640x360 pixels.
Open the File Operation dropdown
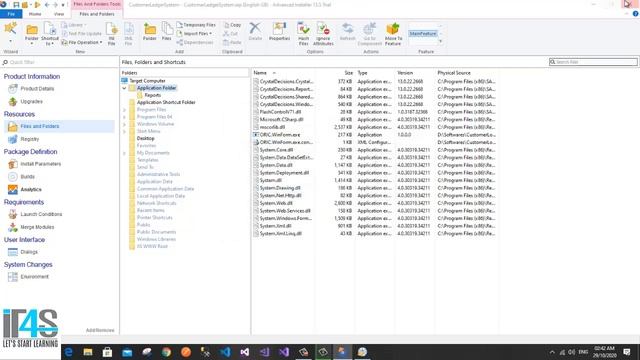pos(82,42)
